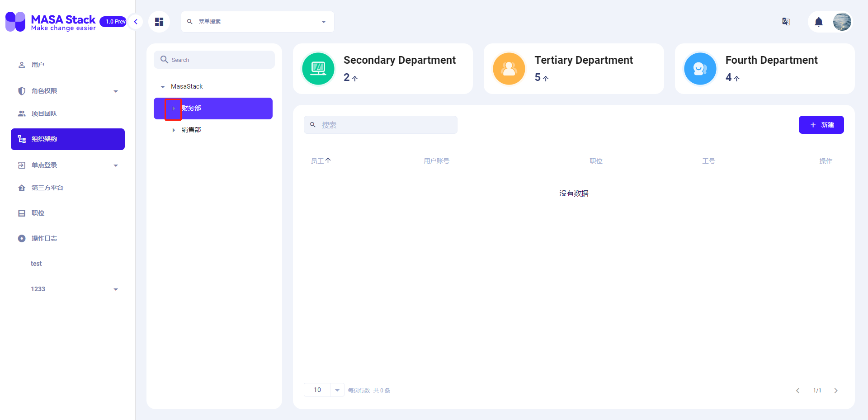
Task: Select 组织架构 in the sidebar
Action: pyautogui.click(x=68, y=139)
